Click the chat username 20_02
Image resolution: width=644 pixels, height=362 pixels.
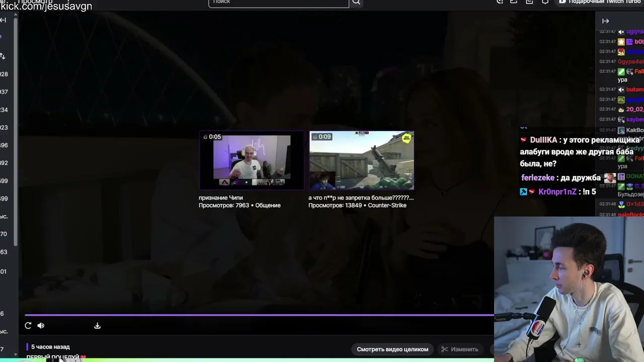point(635,109)
